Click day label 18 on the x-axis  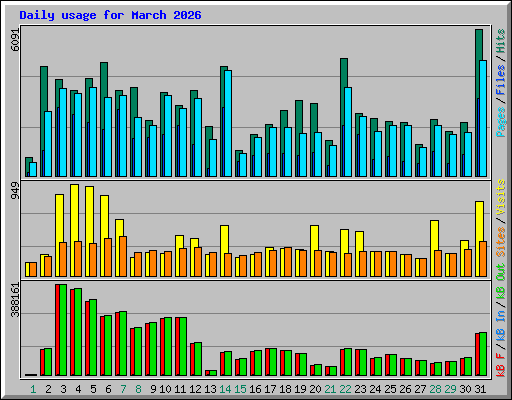coord(285,389)
